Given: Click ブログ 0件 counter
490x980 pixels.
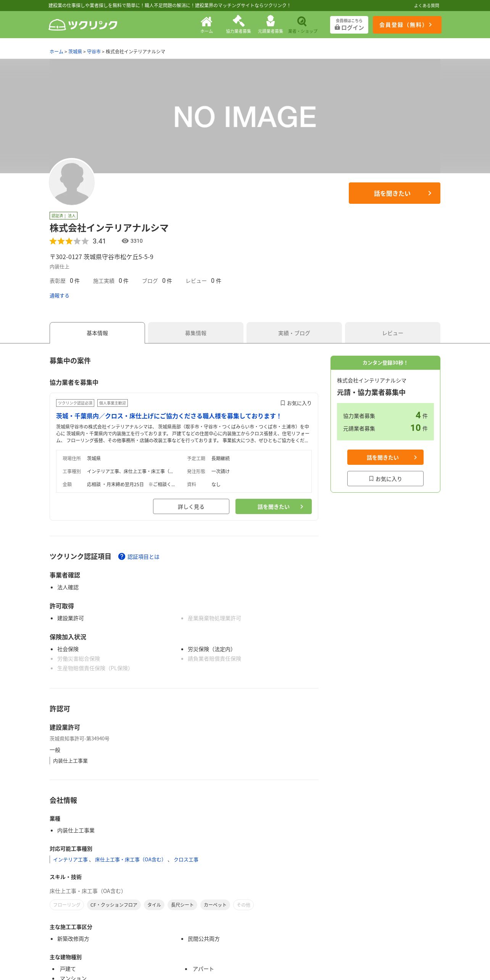Looking at the screenshot, I should 157,281.
